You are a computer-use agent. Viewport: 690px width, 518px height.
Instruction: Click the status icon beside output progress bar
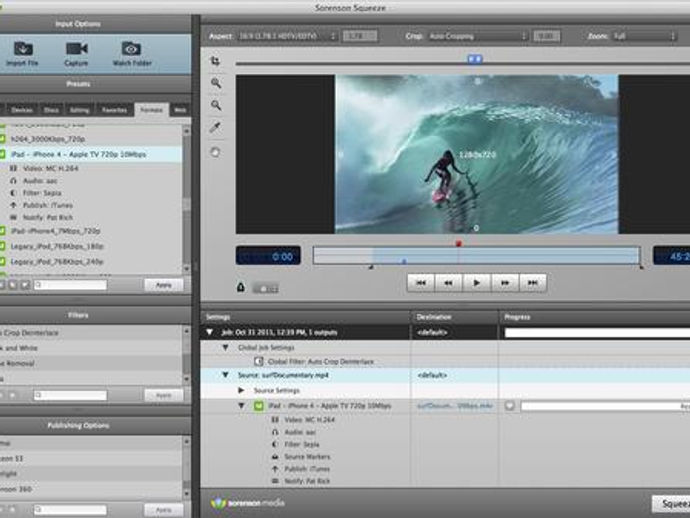pos(510,406)
